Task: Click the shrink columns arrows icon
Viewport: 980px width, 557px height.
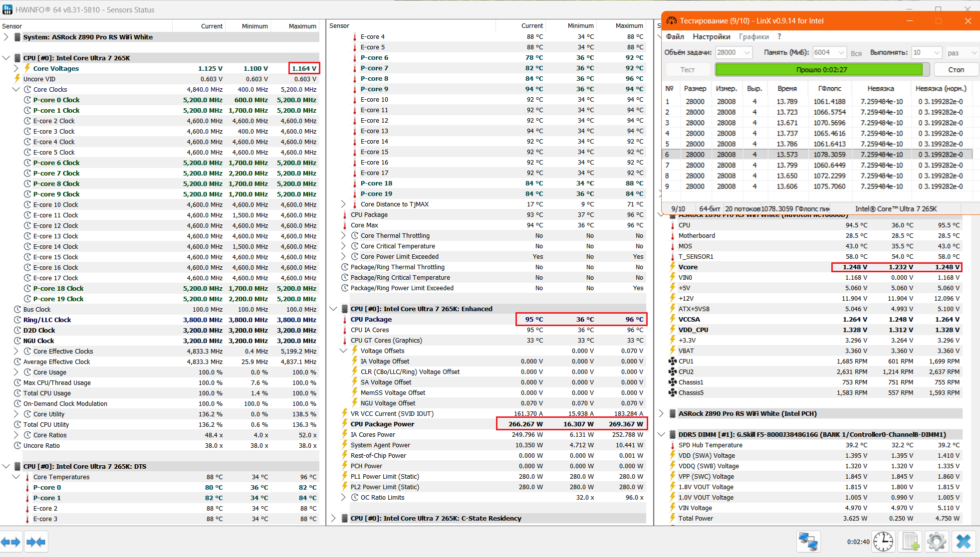Action: point(36,542)
